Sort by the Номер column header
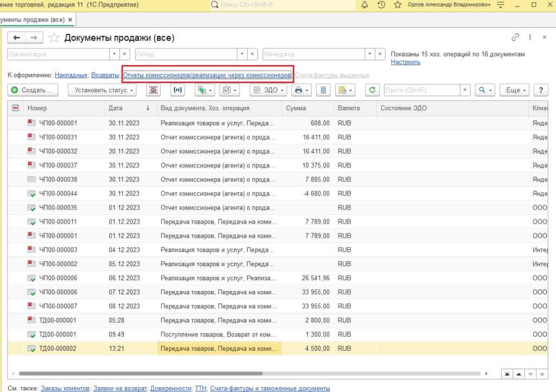The image size is (556, 392). tap(65, 108)
